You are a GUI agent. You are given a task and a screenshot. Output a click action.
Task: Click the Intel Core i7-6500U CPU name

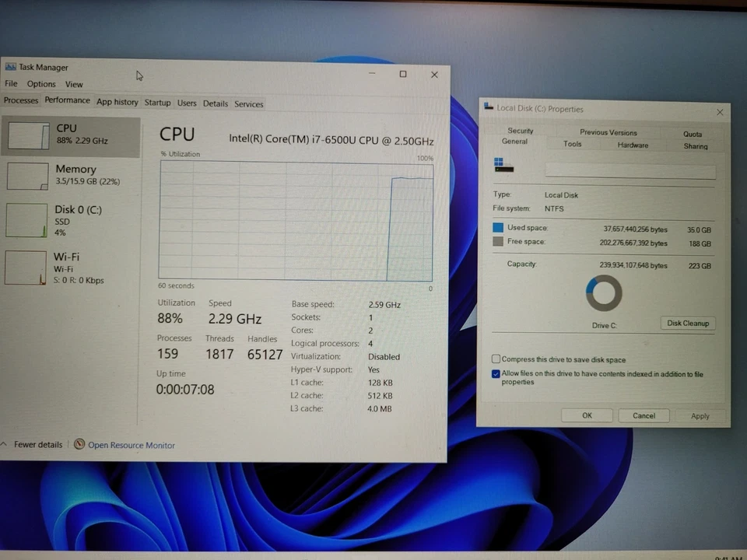(331, 140)
